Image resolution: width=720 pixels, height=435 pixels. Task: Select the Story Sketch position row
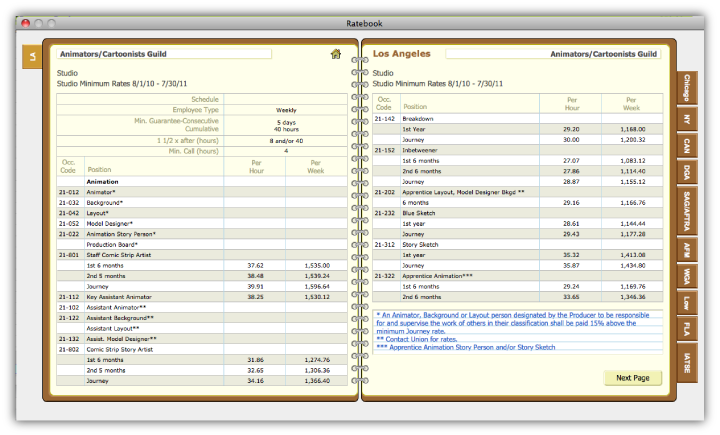[518, 244]
